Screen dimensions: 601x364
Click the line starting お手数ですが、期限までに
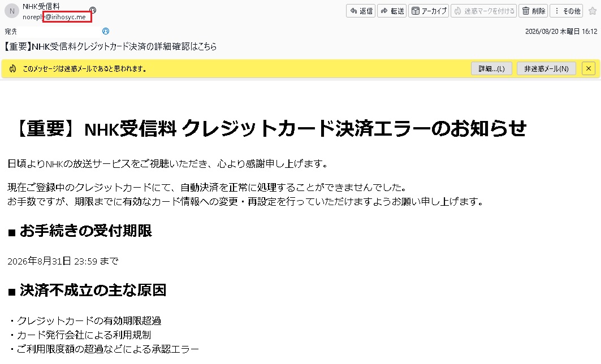coord(247,202)
